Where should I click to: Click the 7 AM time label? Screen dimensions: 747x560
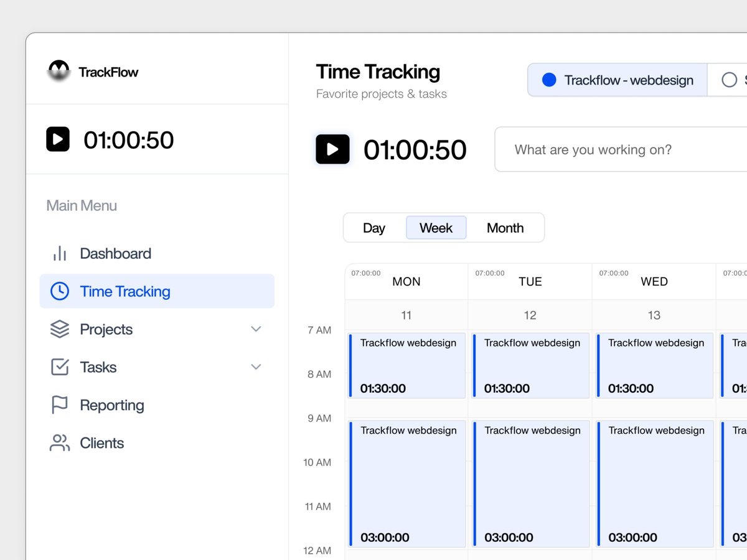click(x=319, y=330)
